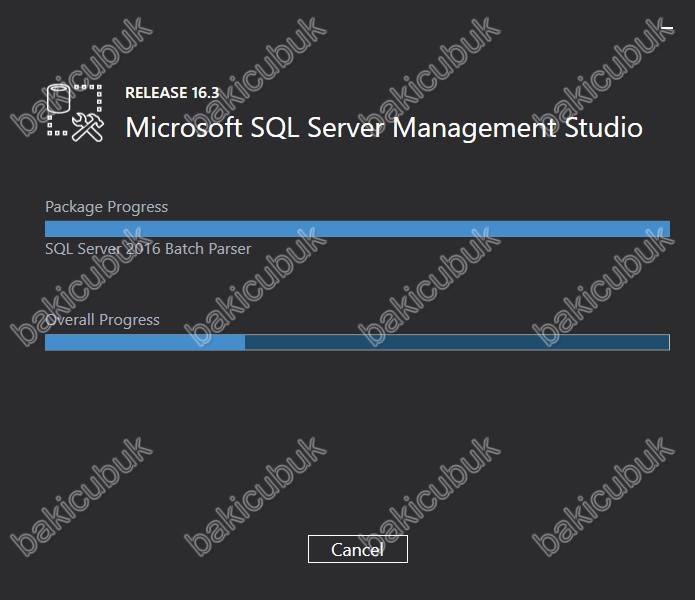Click the dotted square outline in the logo

coord(75,110)
